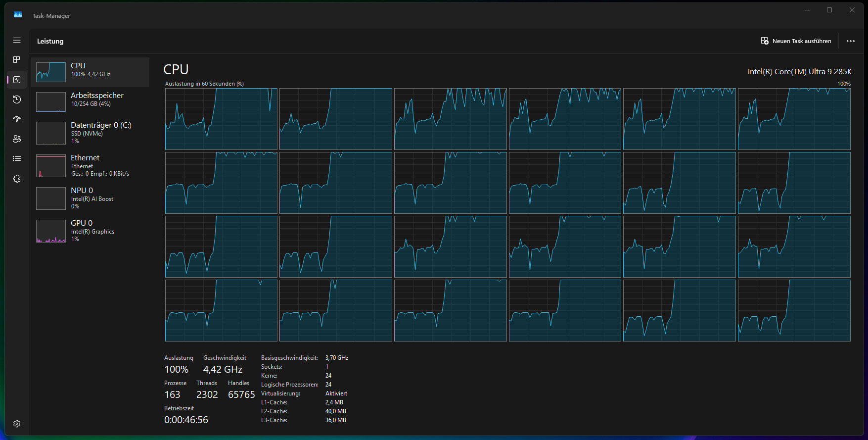868x440 pixels.
Task: Select NPU 0 Intel AI Boost entry
Action: click(x=91, y=198)
